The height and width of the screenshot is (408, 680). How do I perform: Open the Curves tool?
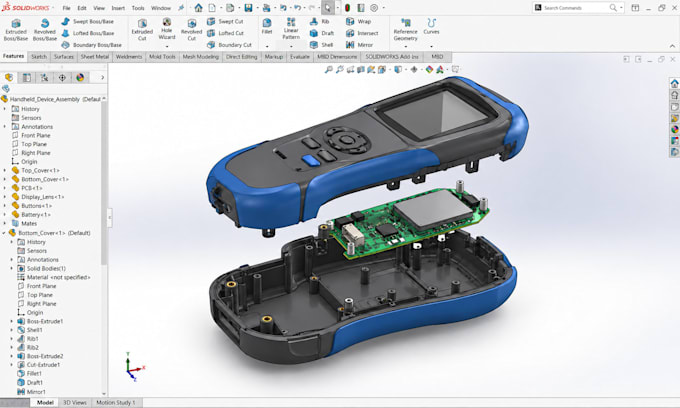(x=431, y=26)
